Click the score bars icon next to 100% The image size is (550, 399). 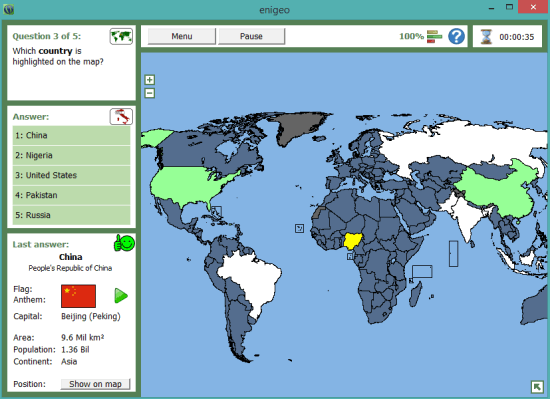tap(434, 36)
